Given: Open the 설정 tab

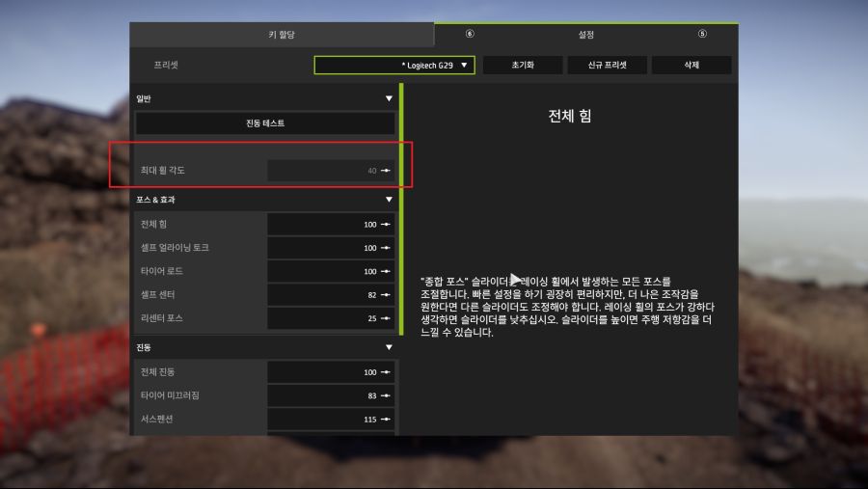Looking at the screenshot, I should 586,35.
